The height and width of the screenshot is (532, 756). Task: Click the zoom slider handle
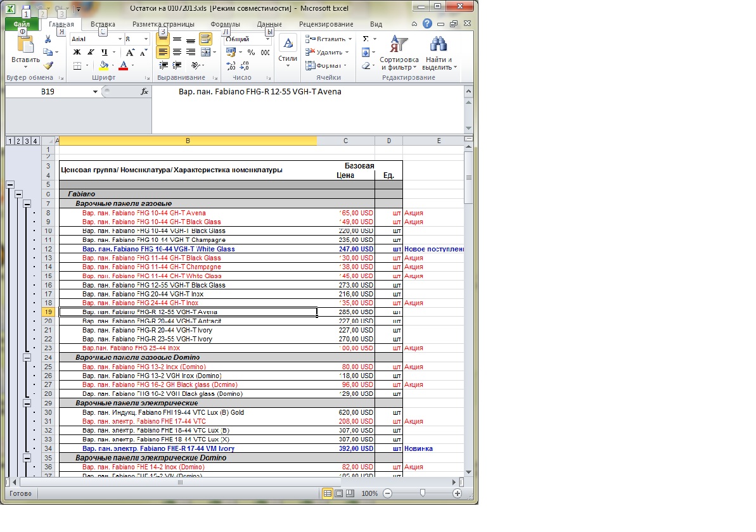423,493
